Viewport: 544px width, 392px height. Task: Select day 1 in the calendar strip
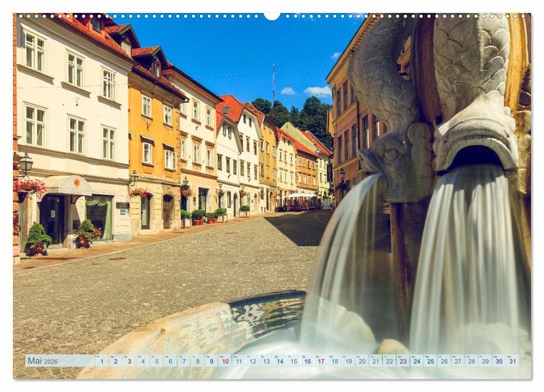click(101, 361)
